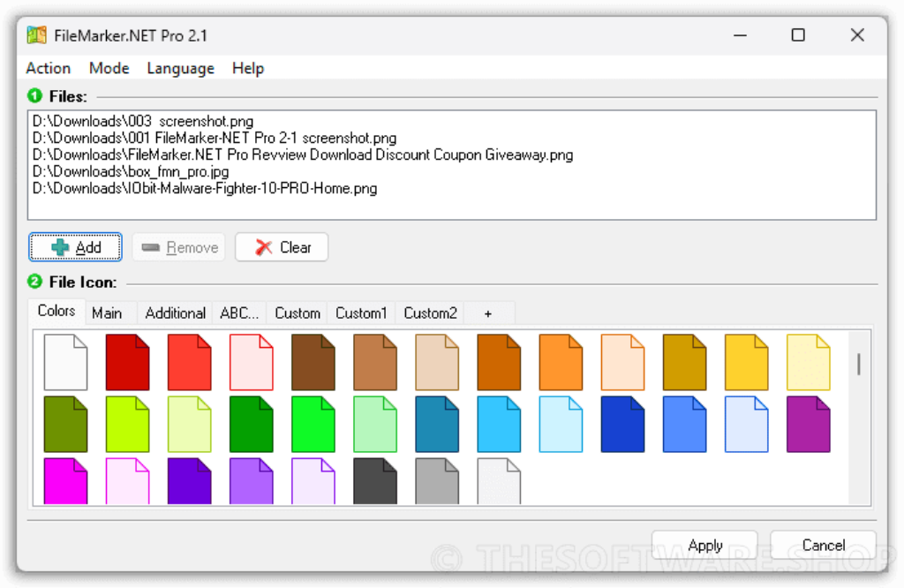Select the white file icon
This screenshot has height=588, width=904.
pyautogui.click(x=65, y=363)
